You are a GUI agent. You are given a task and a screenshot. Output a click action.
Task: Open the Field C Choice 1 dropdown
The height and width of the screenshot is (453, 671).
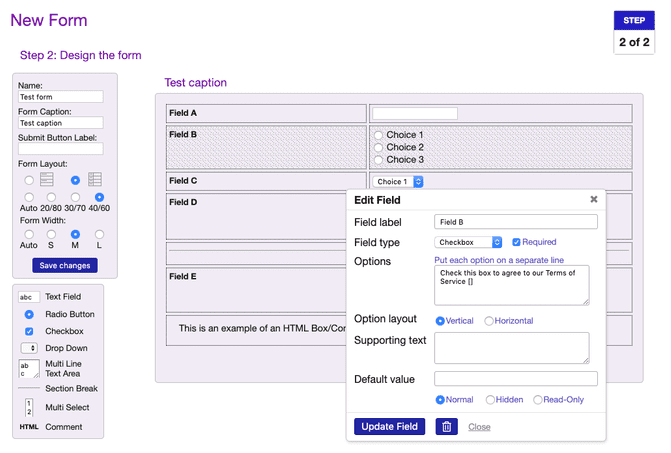tap(398, 181)
